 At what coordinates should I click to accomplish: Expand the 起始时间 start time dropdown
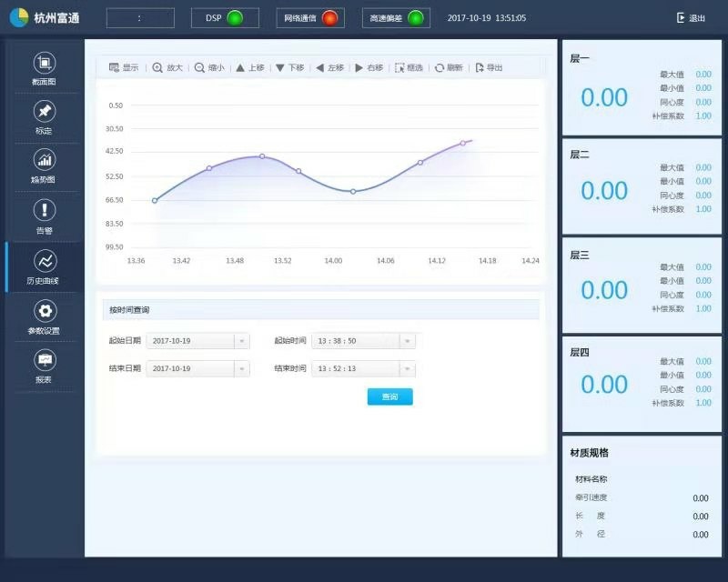click(407, 341)
